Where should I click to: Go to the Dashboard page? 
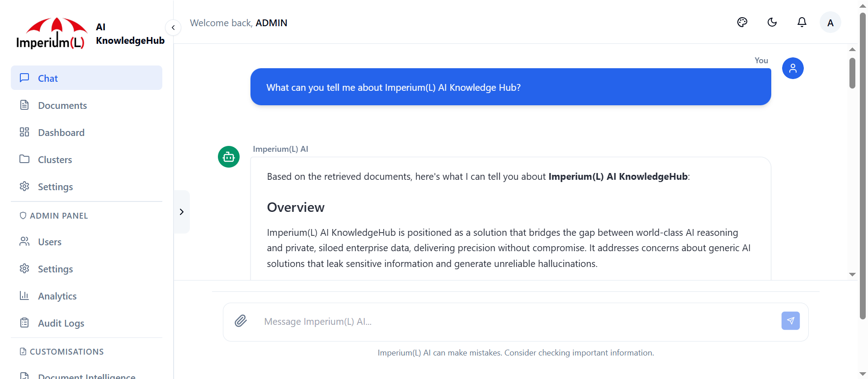click(x=86, y=132)
